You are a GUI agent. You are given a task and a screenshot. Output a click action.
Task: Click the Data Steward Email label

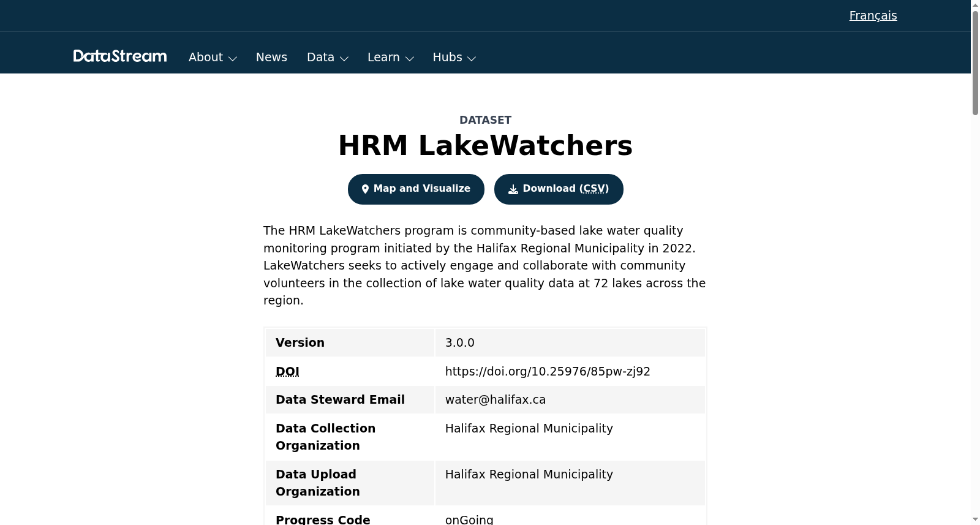tap(340, 399)
